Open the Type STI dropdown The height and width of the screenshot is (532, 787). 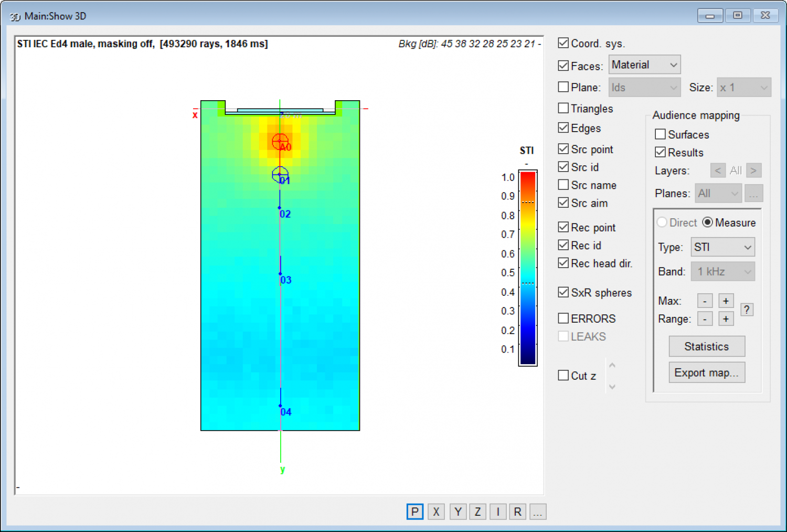[x=722, y=247]
